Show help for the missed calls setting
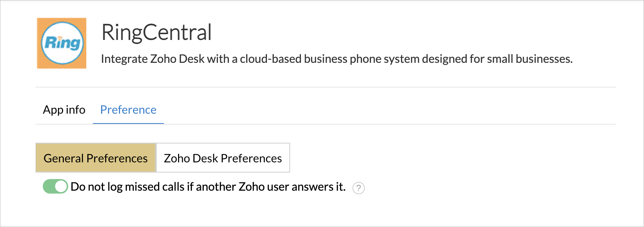 [x=358, y=188]
